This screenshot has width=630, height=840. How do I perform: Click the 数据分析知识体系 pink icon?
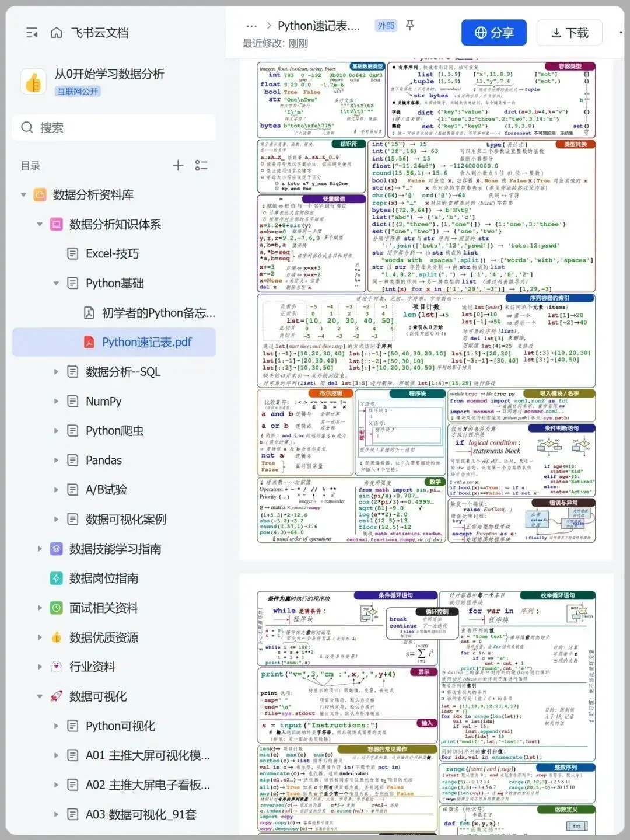point(57,224)
